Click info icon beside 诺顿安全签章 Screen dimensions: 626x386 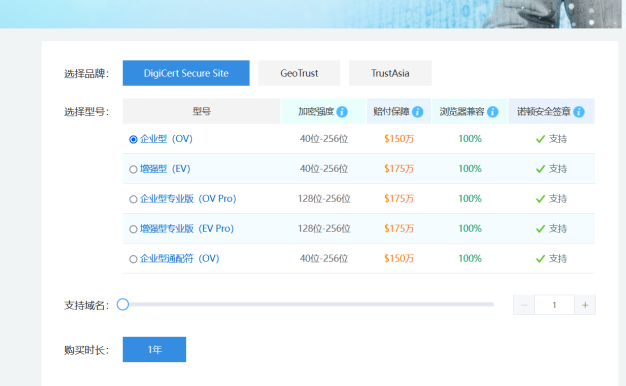[x=579, y=112]
